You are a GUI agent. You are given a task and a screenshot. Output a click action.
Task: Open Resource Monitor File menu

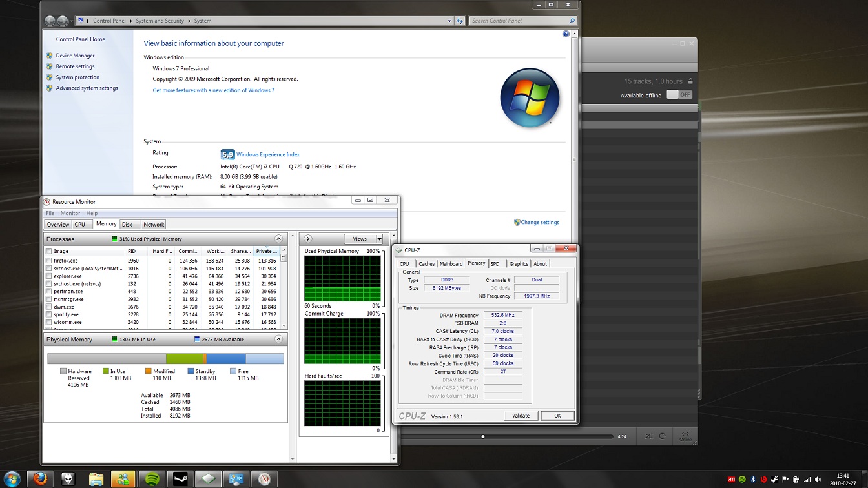[50, 213]
